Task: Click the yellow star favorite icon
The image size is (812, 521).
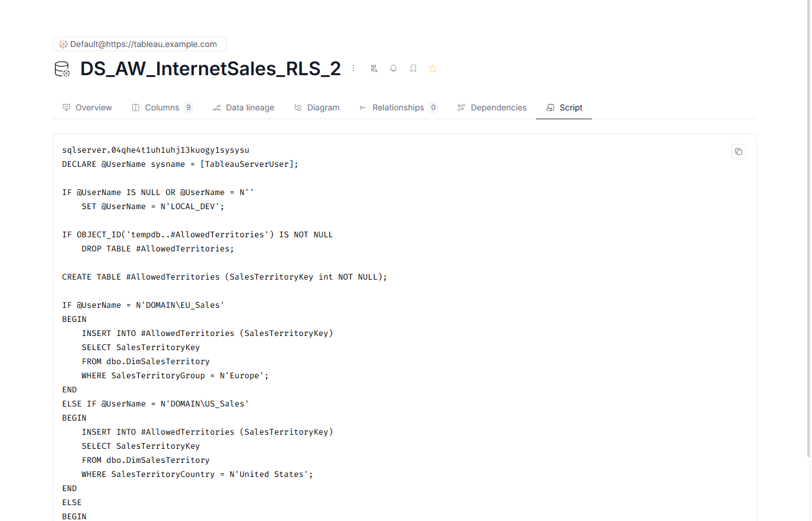Action: click(x=433, y=69)
